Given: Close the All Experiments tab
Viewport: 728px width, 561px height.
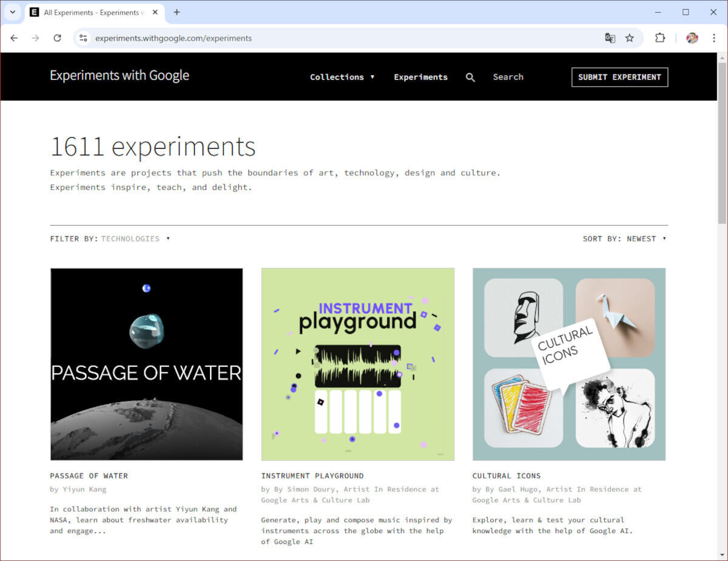Looking at the screenshot, I should pyautogui.click(x=156, y=12).
